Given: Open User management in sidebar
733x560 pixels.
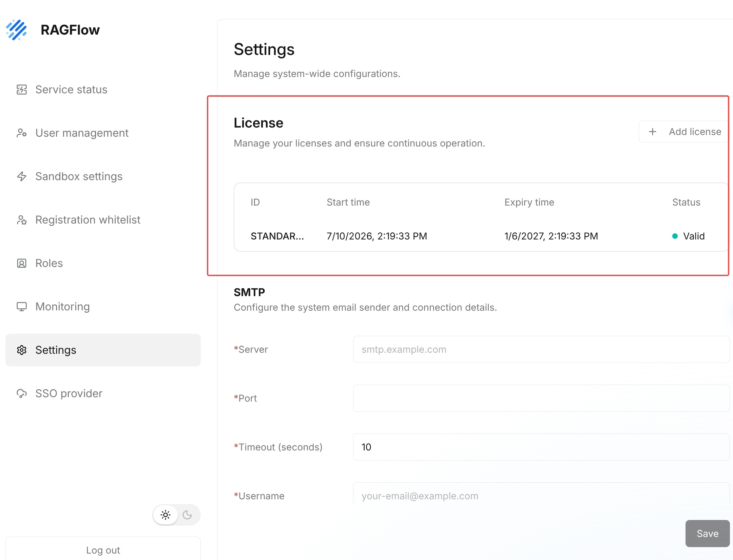Looking at the screenshot, I should point(103,133).
